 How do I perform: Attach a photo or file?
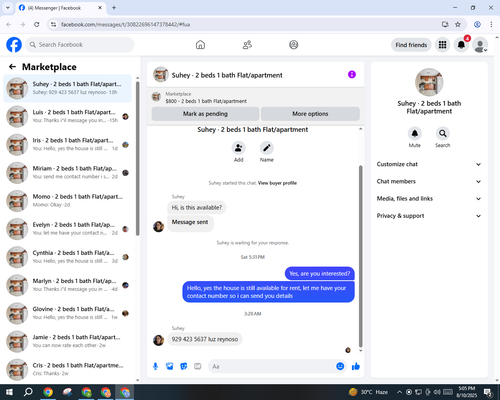click(x=170, y=366)
